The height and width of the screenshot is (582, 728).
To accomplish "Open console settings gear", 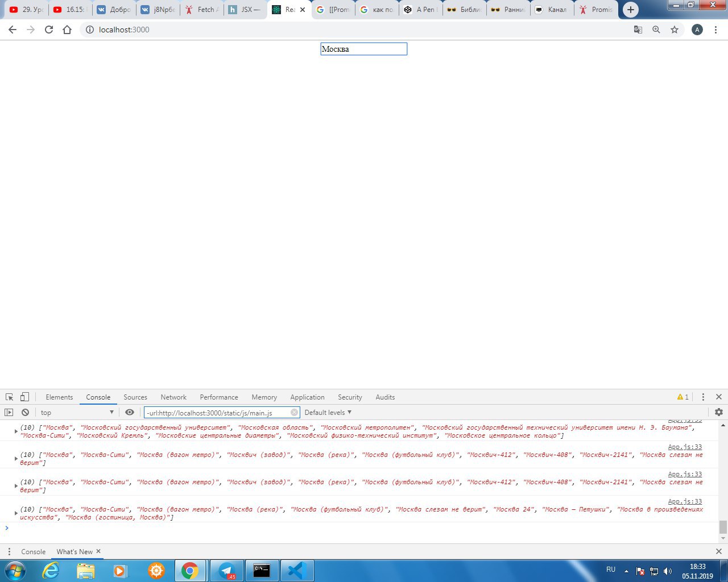I will (719, 412).
